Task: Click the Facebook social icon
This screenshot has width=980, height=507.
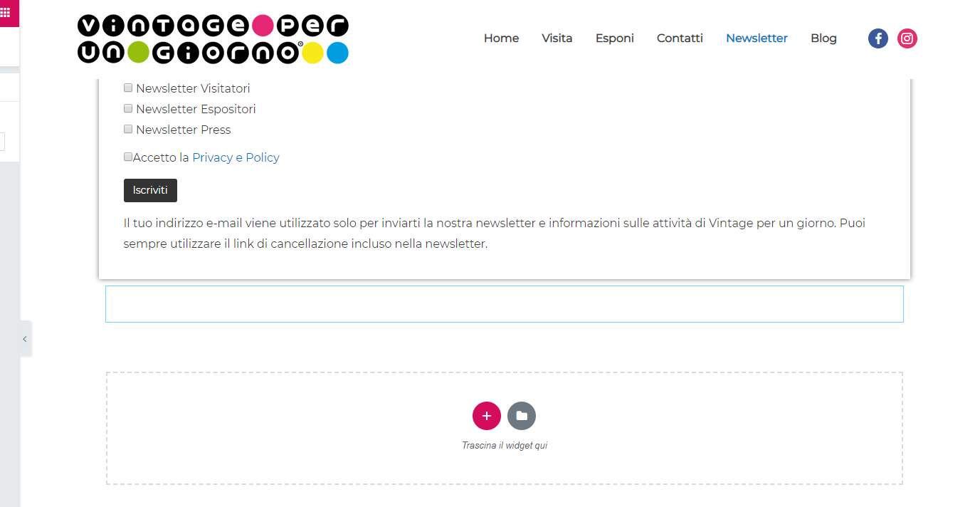Action: tap(878, 38)
